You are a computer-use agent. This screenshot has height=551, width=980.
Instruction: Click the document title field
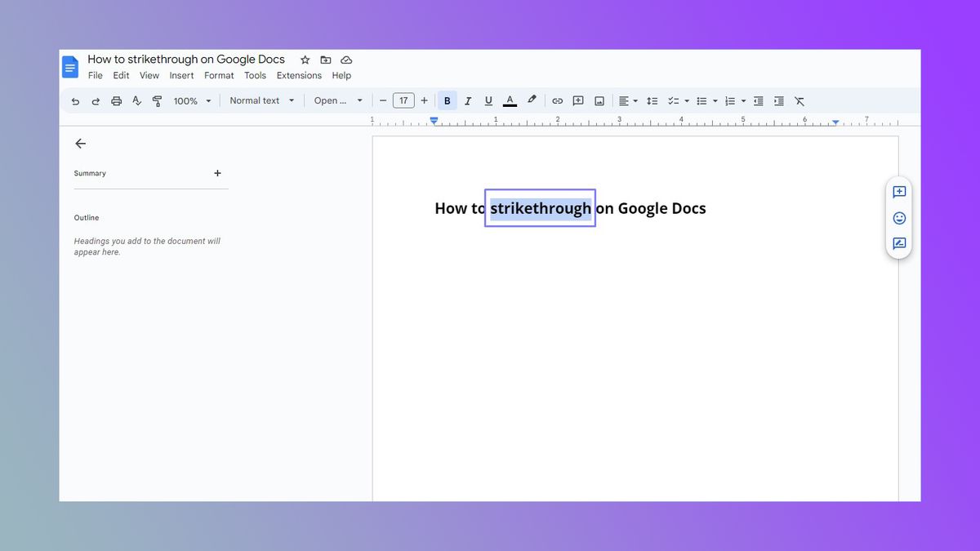186,60
